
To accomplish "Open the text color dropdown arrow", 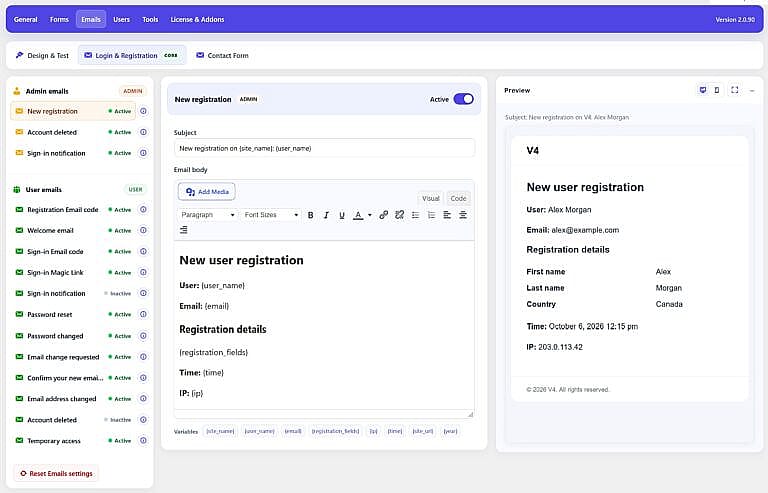I will [370, 215].
